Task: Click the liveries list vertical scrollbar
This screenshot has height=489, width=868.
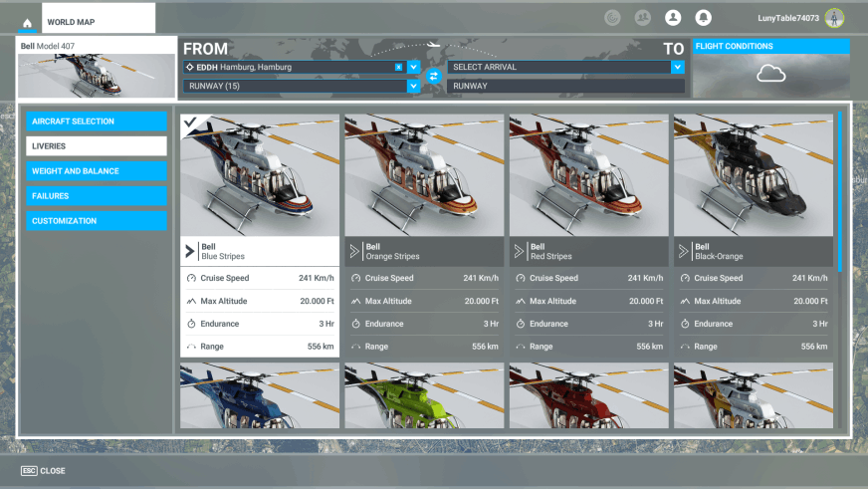Action: pos(839,191)
